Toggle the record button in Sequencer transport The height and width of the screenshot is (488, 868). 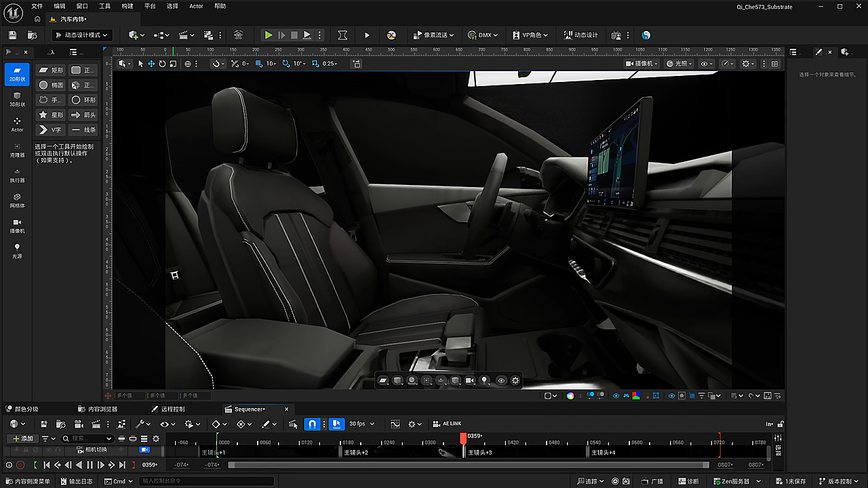[20, 465]
